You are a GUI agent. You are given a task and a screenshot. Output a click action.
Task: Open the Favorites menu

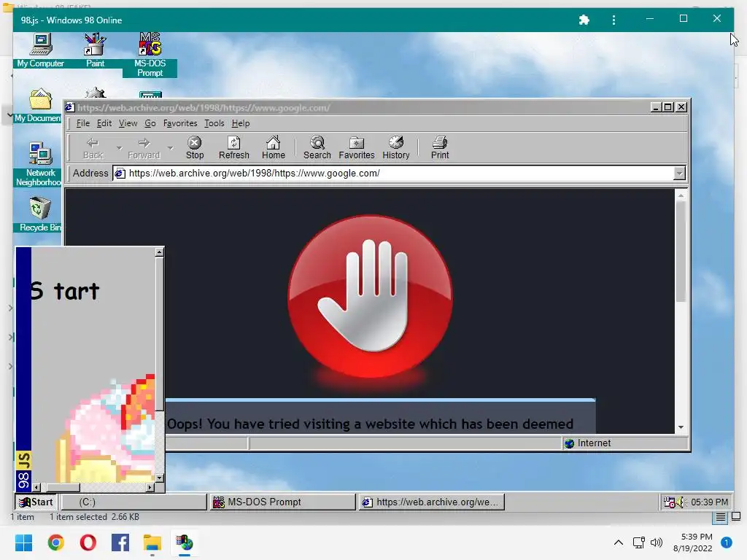[x=180, y=123]
